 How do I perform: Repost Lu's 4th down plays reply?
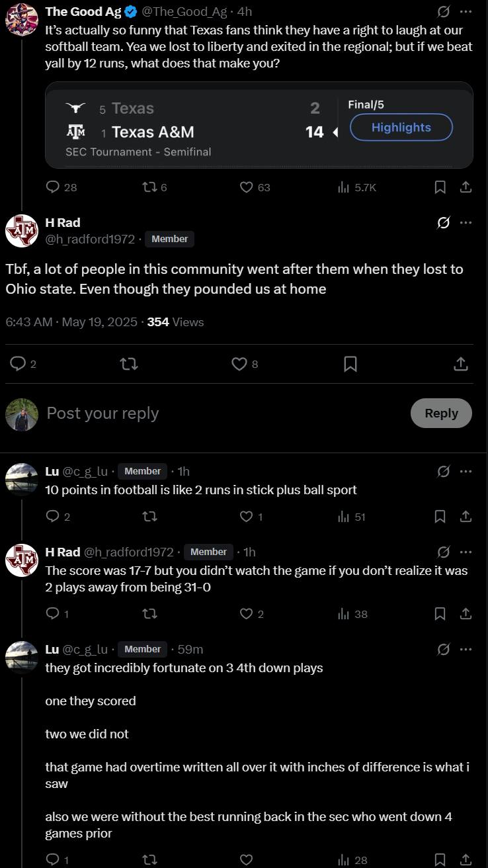pos(150,859)
